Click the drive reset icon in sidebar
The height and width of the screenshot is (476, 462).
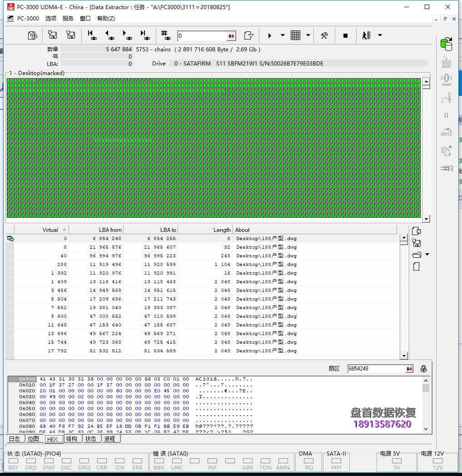pyautogui.click(x=447, y=62)
